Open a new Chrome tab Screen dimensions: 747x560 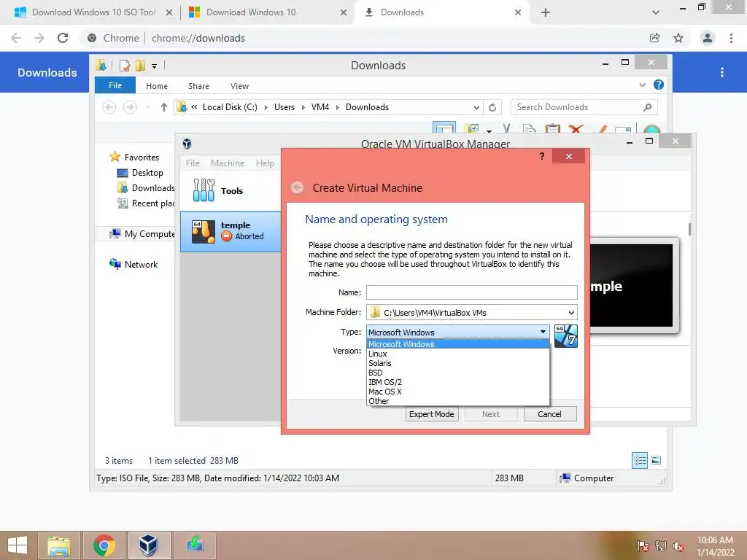click(x=546, y=12)
